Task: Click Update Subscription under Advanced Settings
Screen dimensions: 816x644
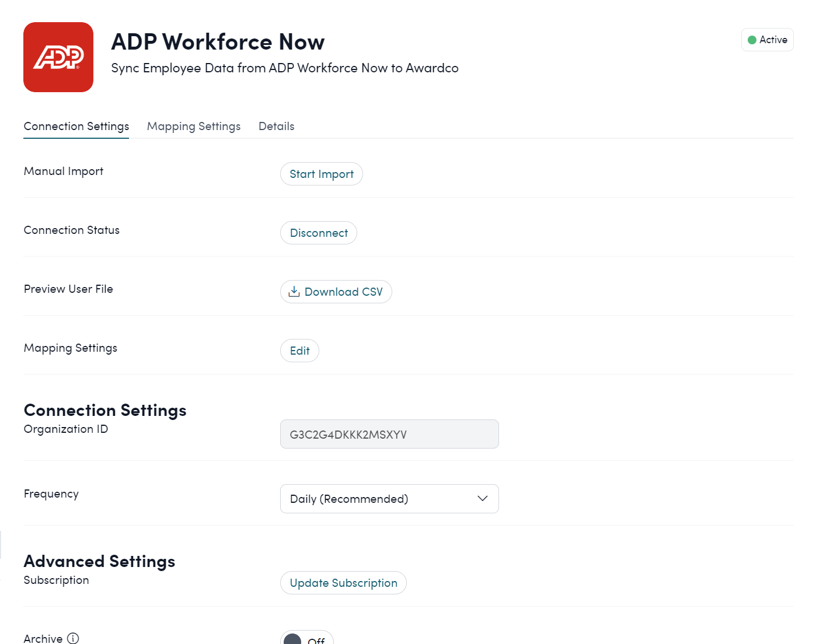Action: pos(343,583)
